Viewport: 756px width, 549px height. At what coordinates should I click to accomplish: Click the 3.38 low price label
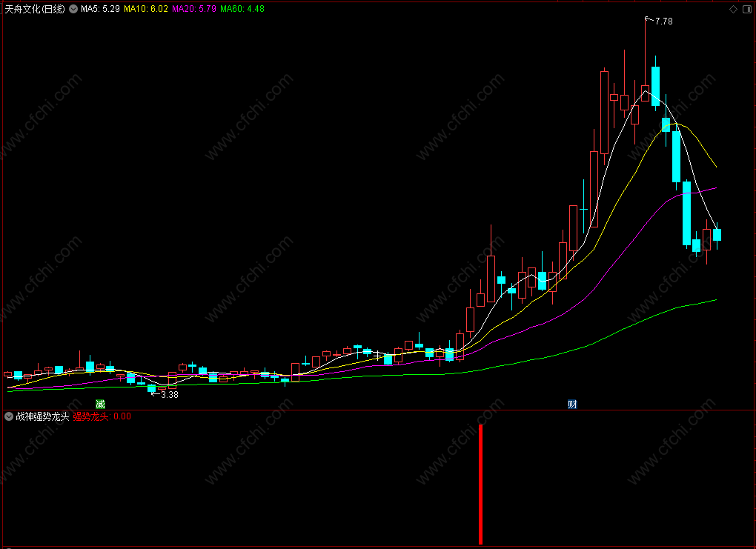170,395
